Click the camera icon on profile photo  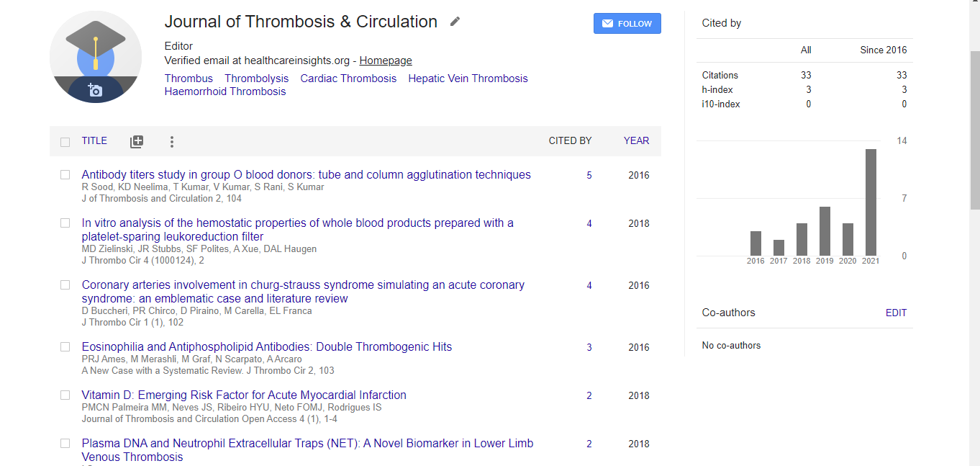95,90
